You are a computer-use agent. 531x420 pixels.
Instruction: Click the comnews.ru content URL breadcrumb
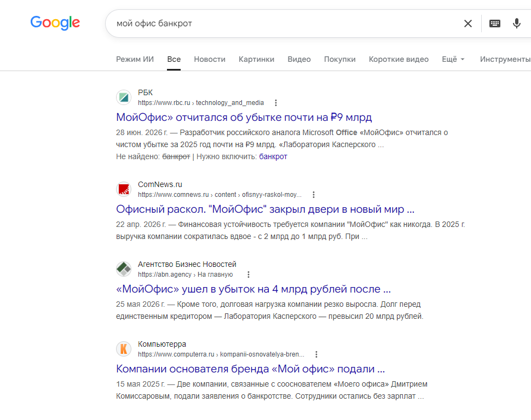[220, 195]
